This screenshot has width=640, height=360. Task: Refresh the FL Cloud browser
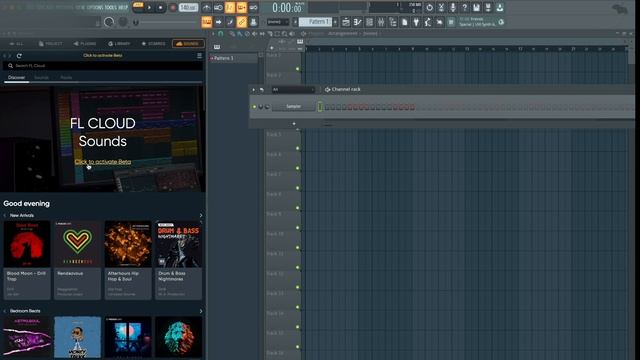click(x=19, y=56)
